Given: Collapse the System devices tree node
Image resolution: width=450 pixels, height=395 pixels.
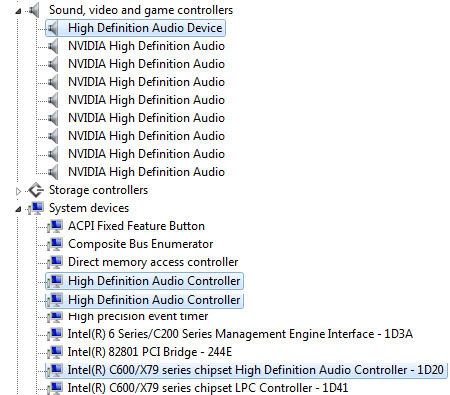Looking at the screenshot, I should pos(18,210).
